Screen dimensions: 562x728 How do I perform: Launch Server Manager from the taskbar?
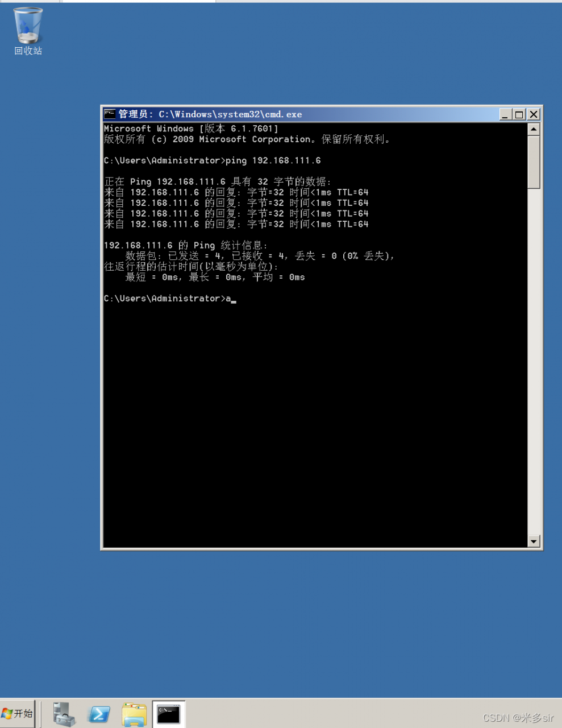(x=64, y=714)
